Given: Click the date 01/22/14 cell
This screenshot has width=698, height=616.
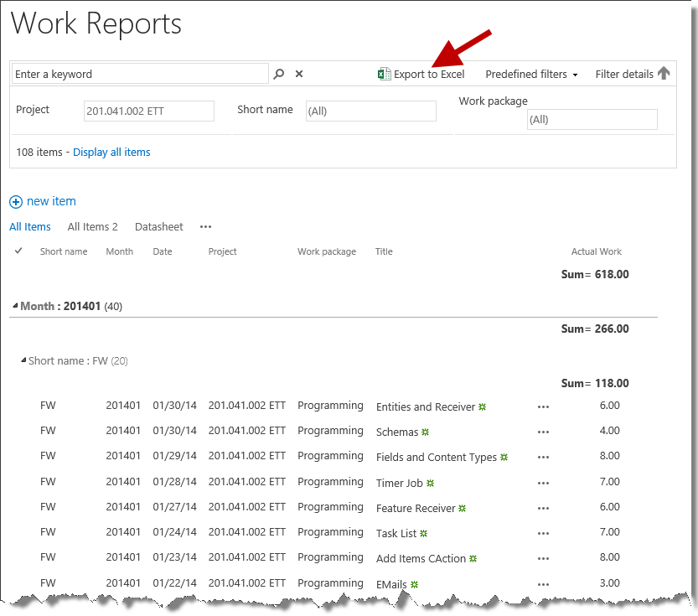Looking at the screenshot, I should click(x=174, y=583).
